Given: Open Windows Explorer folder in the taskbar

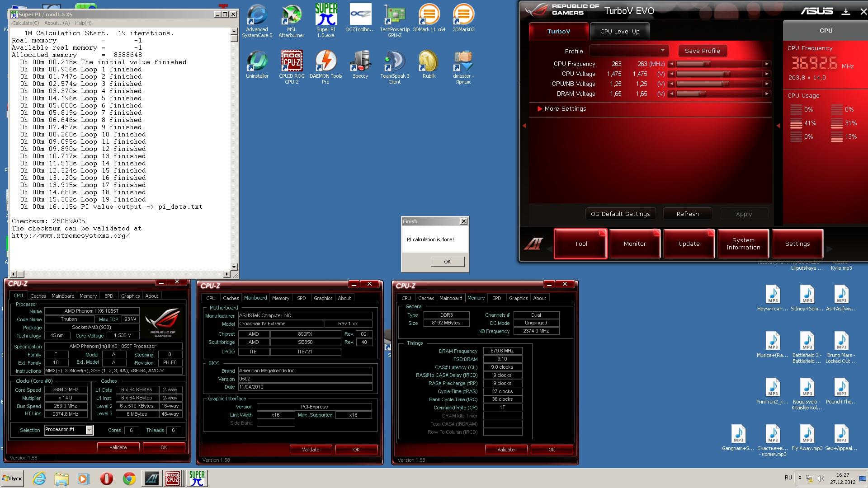Looking at the screenshot, I should pyautogui.click(x=61, y=479).
